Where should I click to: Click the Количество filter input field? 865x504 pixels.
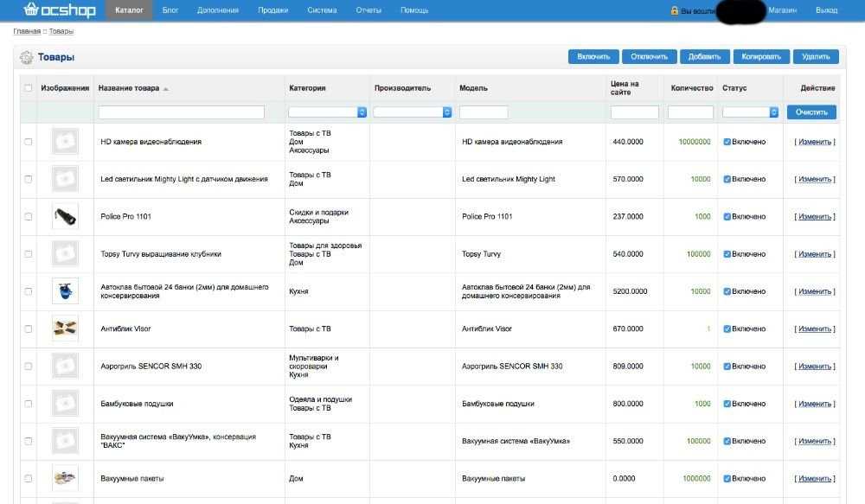click(690, 112)
